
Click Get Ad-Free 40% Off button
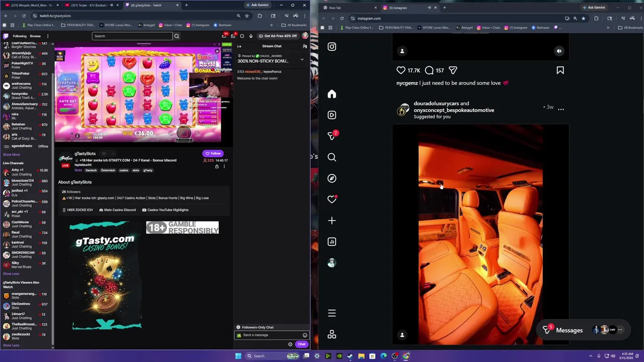278,36
